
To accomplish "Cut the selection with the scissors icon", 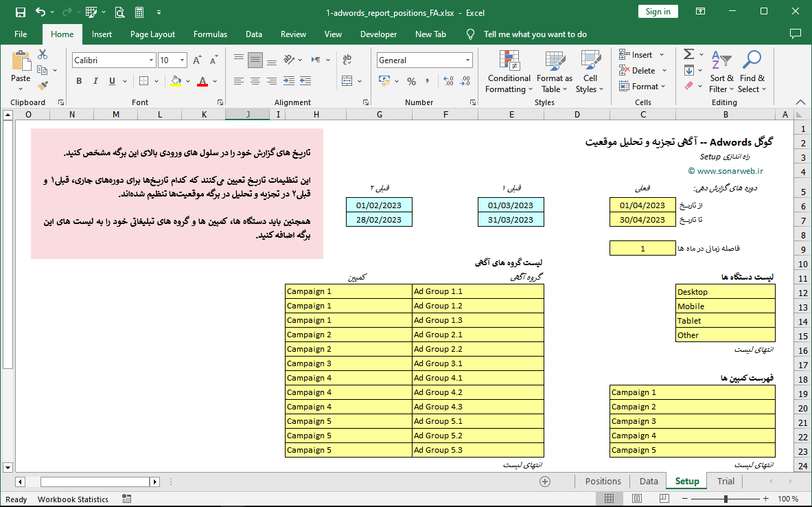I will tap(43, 54).
